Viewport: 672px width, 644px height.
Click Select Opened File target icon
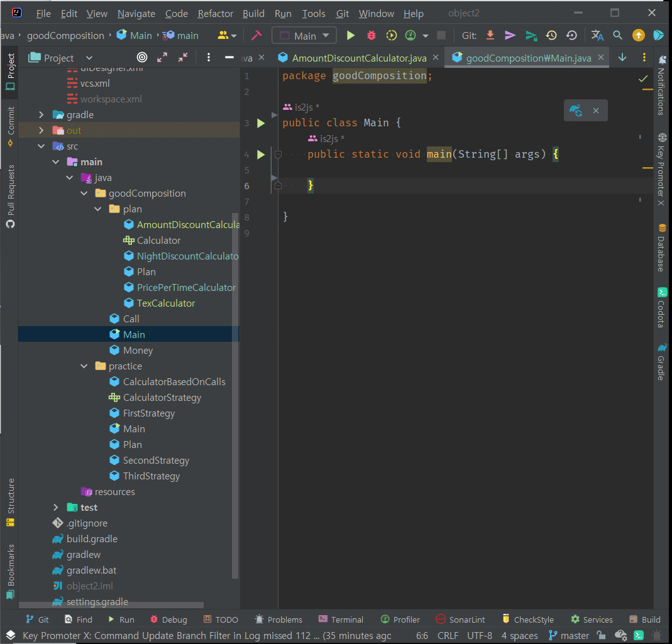click(x=142, y=58)
